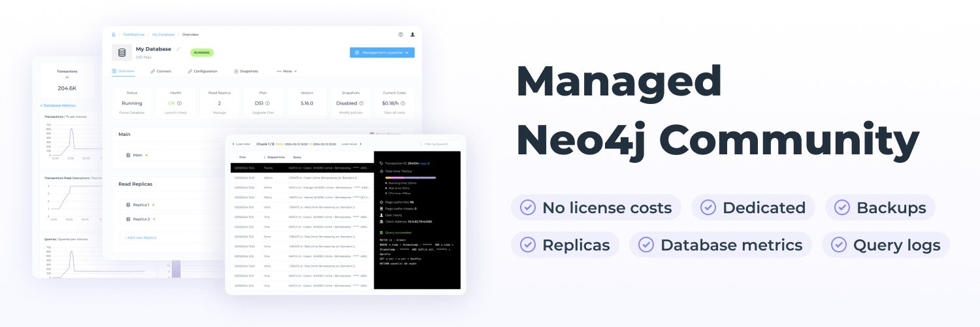
Task: Click the RUNNING status badge
Action: coord(202,52)
